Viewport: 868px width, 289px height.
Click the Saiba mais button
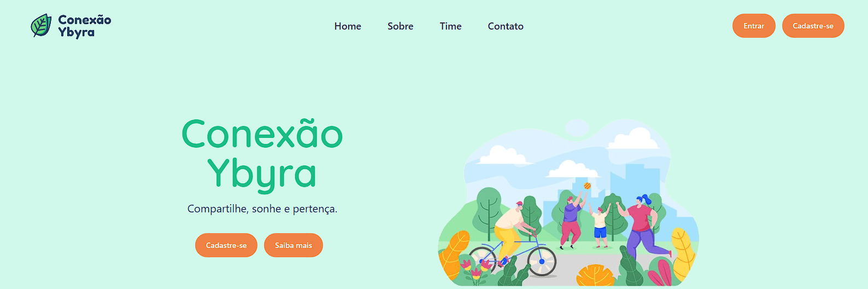tap(294, 245)
